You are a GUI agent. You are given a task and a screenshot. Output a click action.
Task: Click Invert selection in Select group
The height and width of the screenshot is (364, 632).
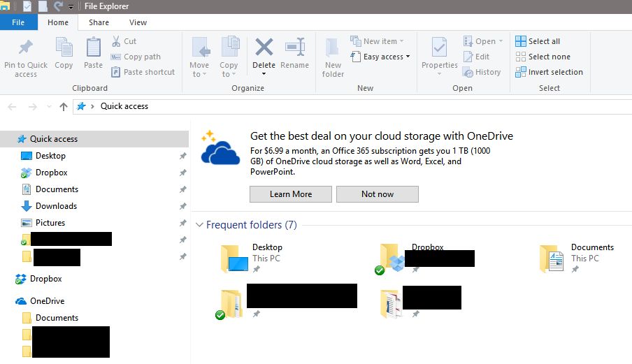[549, 72]
